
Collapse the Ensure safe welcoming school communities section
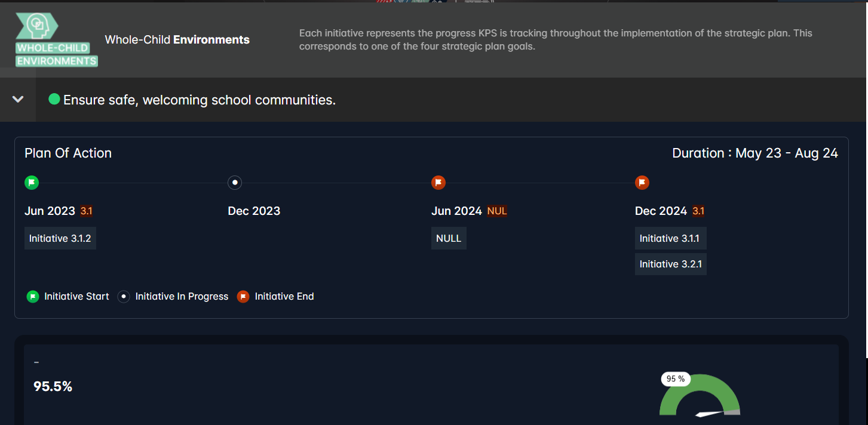pos(17,99)
